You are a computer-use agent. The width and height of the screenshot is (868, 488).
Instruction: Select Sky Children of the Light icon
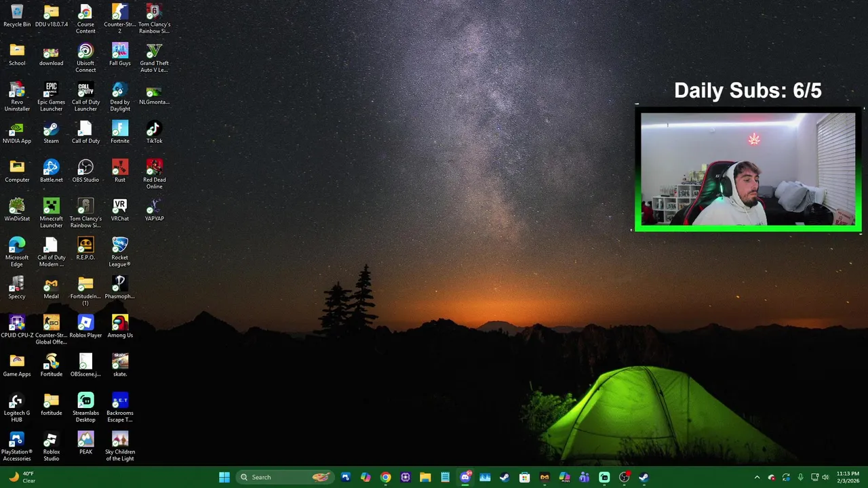(120, 447)
